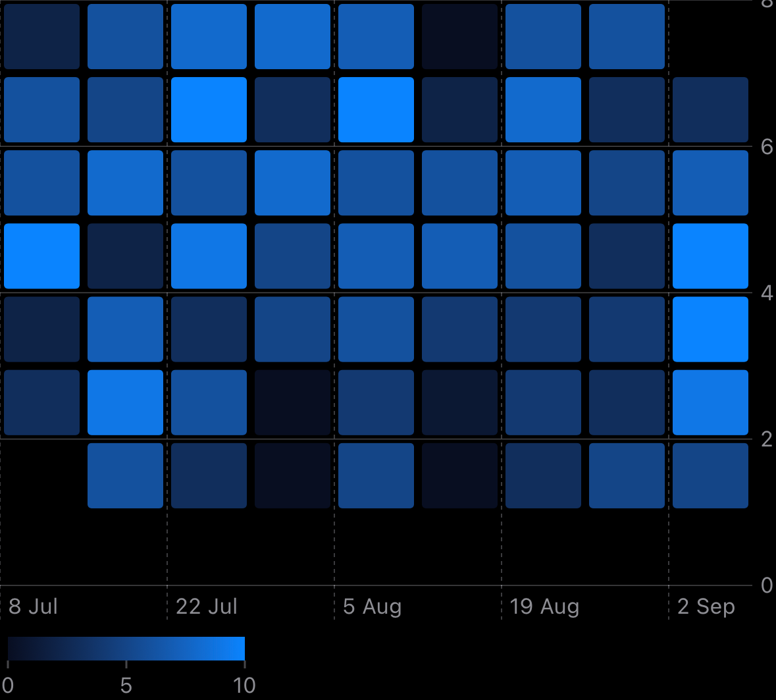Select the 2 Sep heatmap cell between 4 and 5

click(711, 256)
